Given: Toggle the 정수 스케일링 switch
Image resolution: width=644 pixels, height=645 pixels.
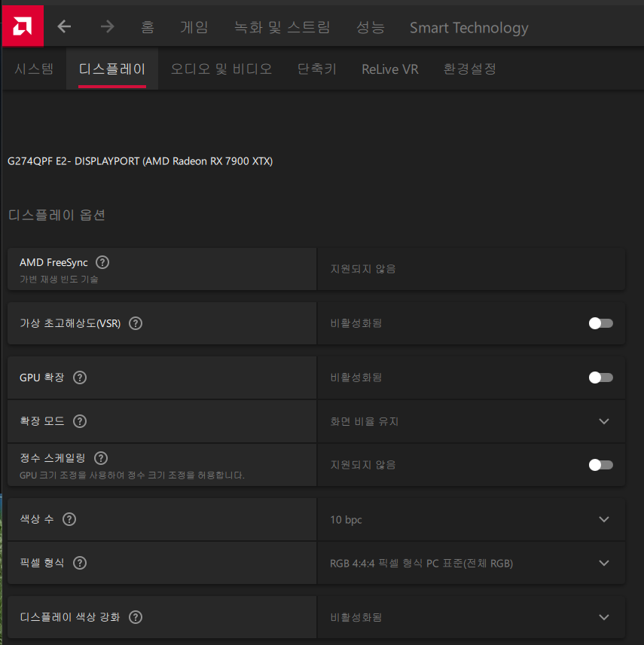Looking at the screenshot, I should click(600, 465).
